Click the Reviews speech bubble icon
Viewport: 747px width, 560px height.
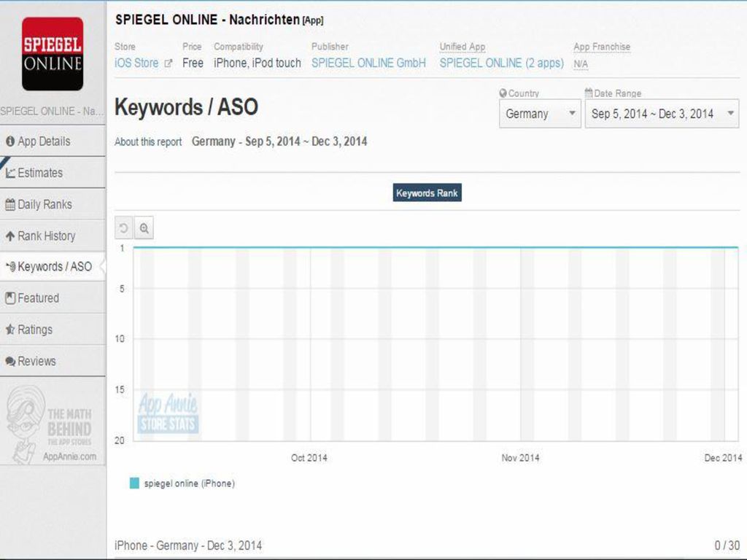[x=10, y=362]
